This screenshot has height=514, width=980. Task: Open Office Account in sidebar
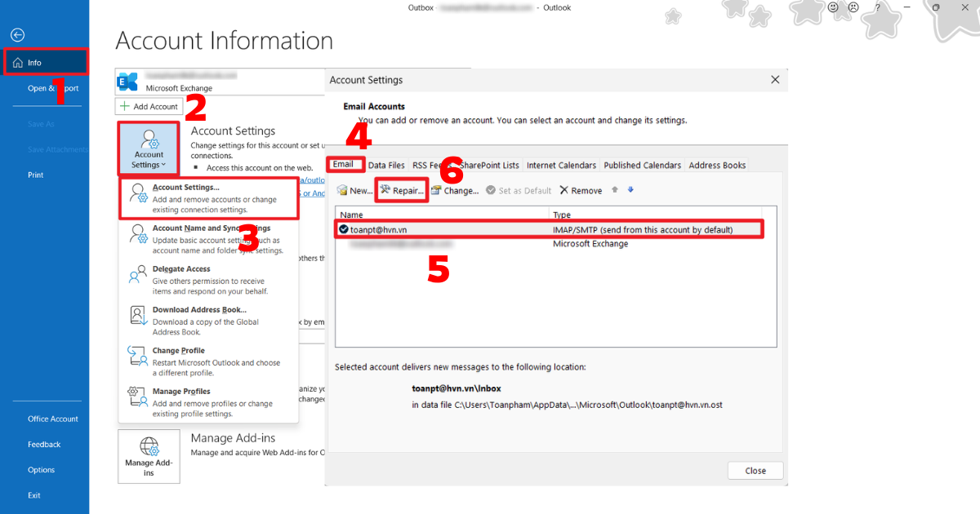[x=53, y=419]
